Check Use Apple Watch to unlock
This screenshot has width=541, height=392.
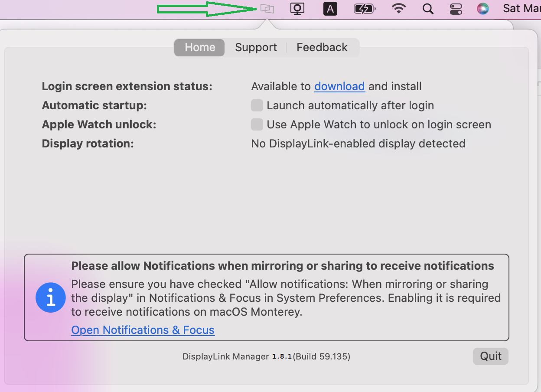257,124
